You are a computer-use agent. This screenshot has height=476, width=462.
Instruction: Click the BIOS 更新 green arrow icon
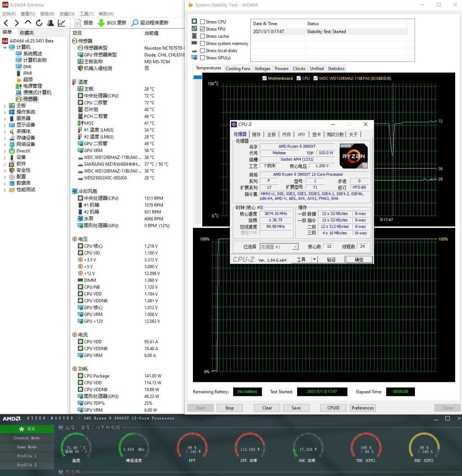coord(101,23)
